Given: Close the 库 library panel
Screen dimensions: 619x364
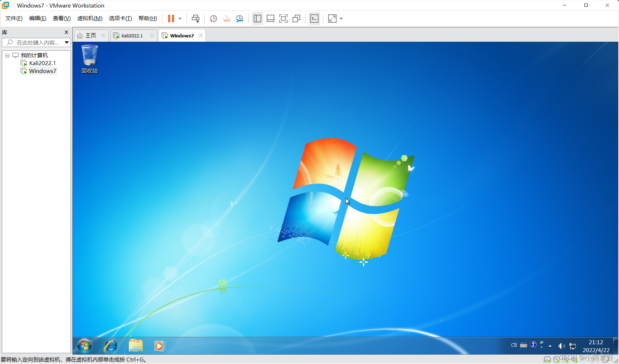Looking at the screenshot, I should (66, 32).
